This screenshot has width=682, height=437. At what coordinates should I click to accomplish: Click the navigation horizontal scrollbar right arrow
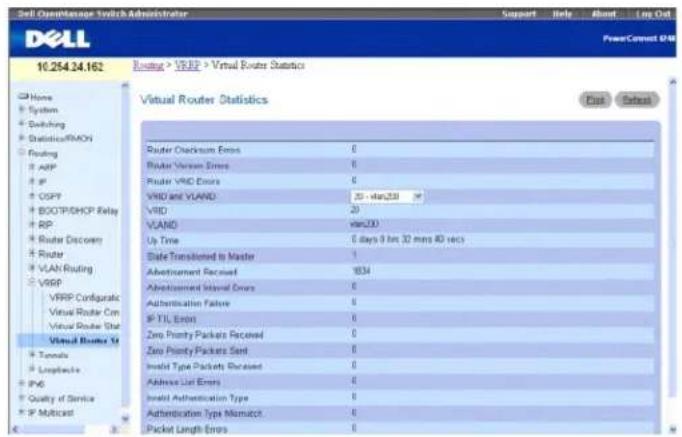click(114, 430)
